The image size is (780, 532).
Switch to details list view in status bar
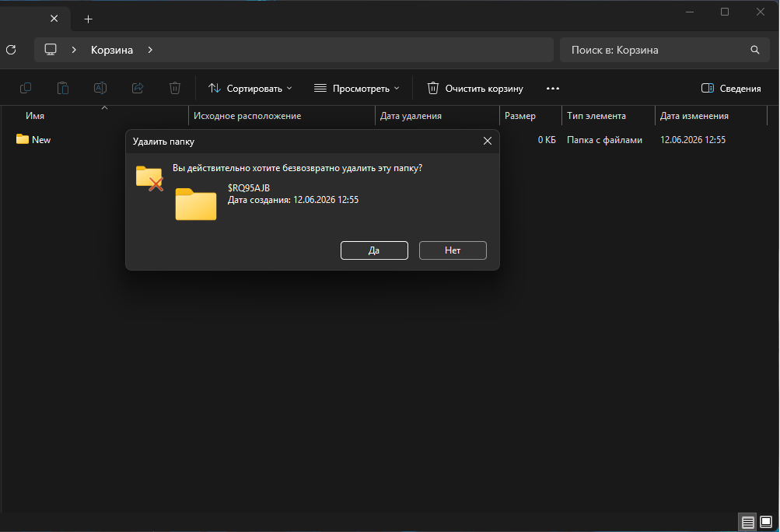pos(747,522)
